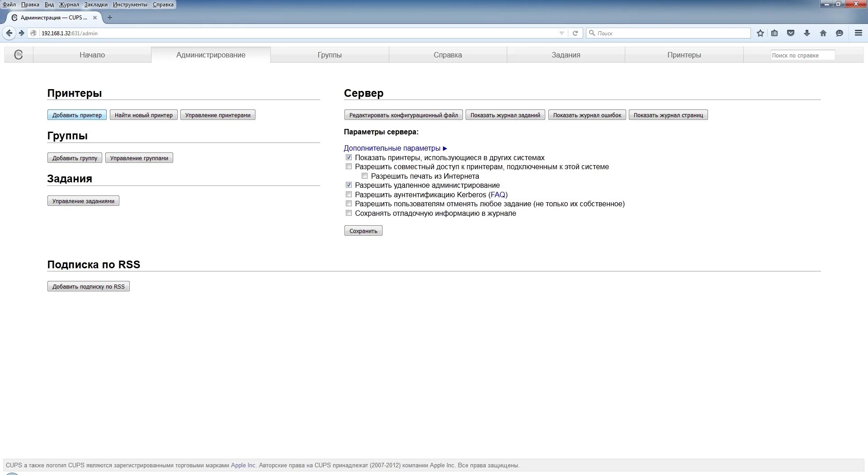Click the site identity globe icon

(33, 33)
